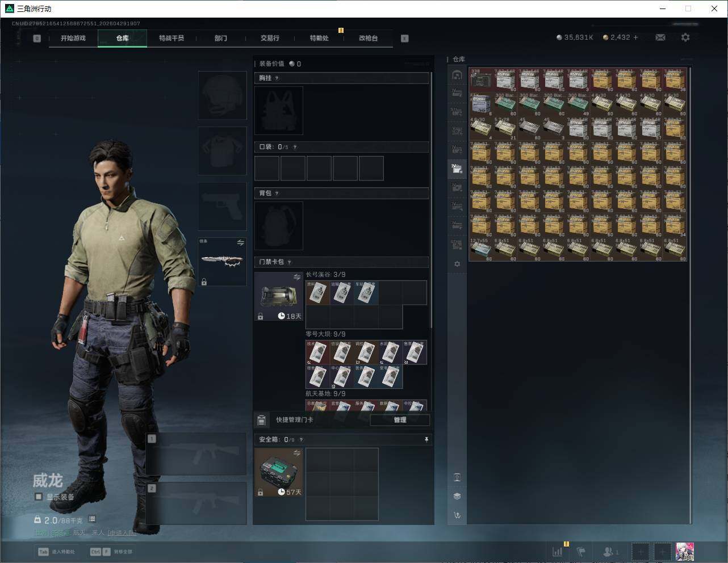This screenshot has height=563, width=728.
Task: Click the 安全箱 swap arrows icon
Action: 296,453
